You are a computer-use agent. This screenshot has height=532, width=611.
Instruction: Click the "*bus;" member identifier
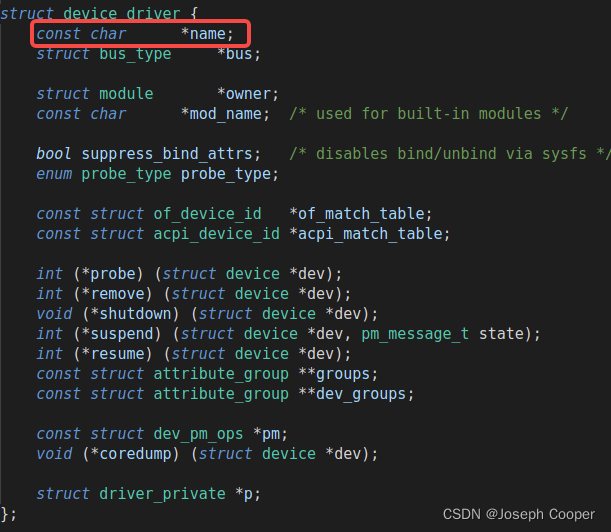click(239, 54)
